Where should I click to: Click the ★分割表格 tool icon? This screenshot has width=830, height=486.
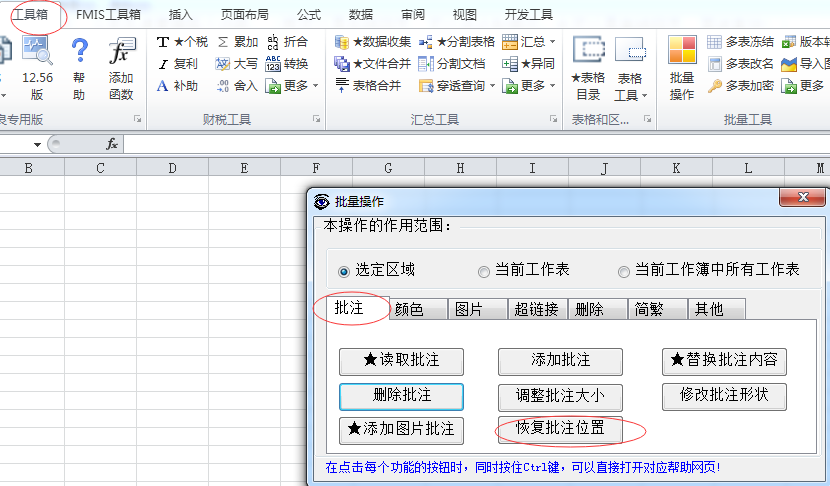click(x=426, y=42)
